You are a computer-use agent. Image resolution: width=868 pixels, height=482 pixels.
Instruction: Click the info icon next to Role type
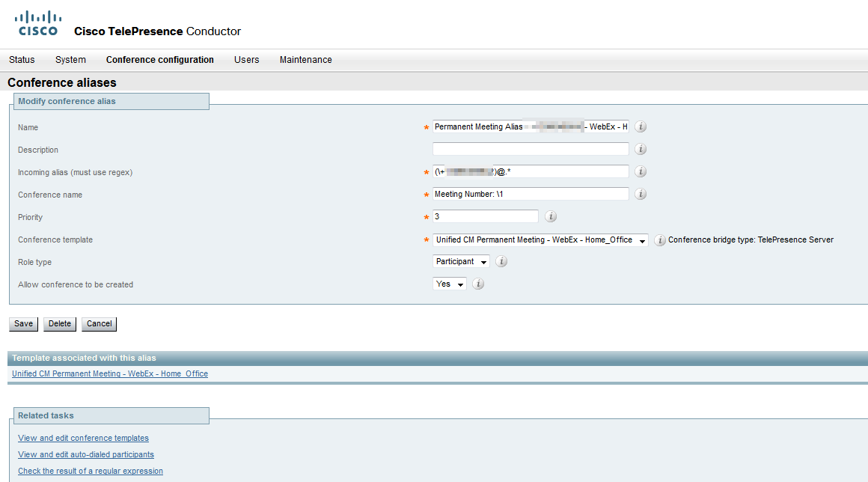pyautogui.click(x=501, y=261)
